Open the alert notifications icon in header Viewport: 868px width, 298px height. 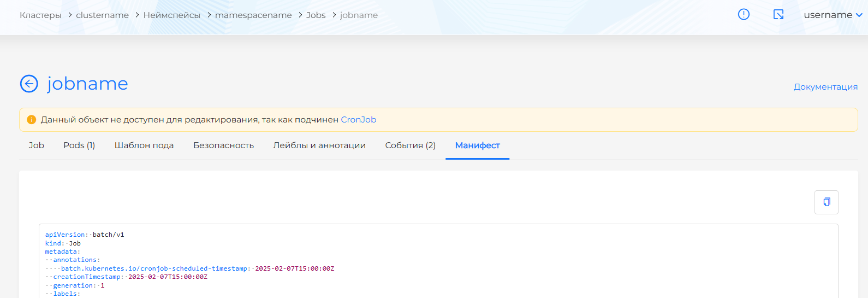744,15
